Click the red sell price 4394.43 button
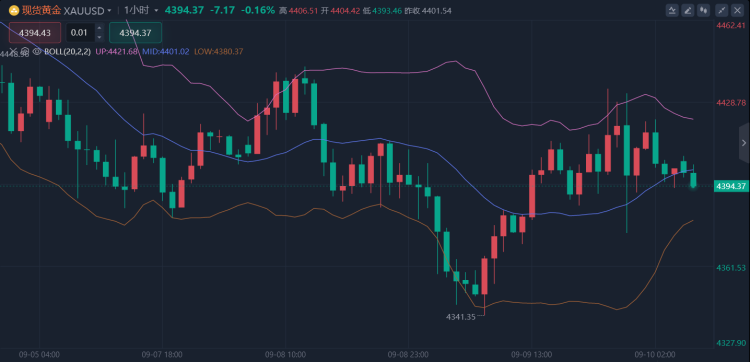Screen dimensions: 750x362 coord(35,33)
